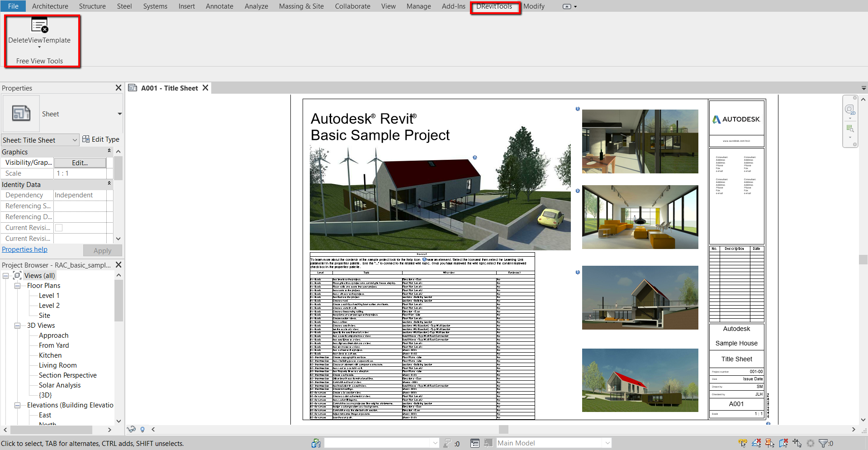Click the ribbon display options icon
868x450 pixels.
[x=567, y=6]
